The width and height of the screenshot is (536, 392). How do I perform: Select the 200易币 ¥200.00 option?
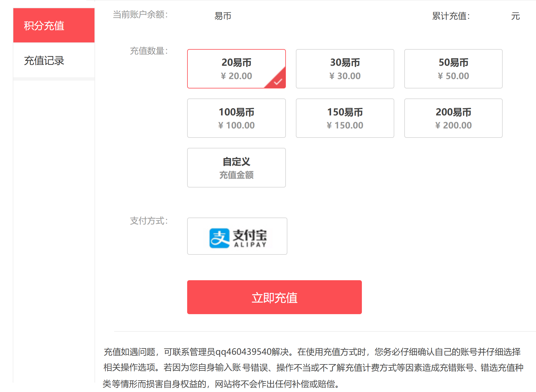click(x=453, y=118)
